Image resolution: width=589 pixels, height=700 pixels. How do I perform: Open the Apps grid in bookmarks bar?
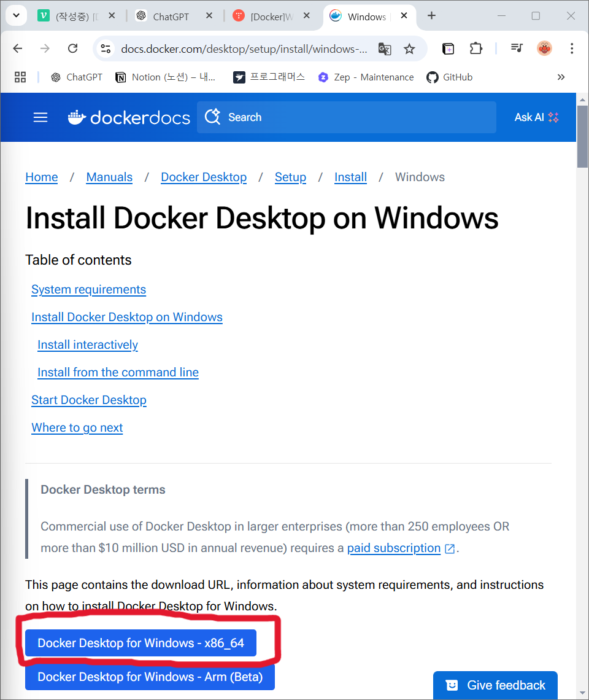tap(20, 77)
